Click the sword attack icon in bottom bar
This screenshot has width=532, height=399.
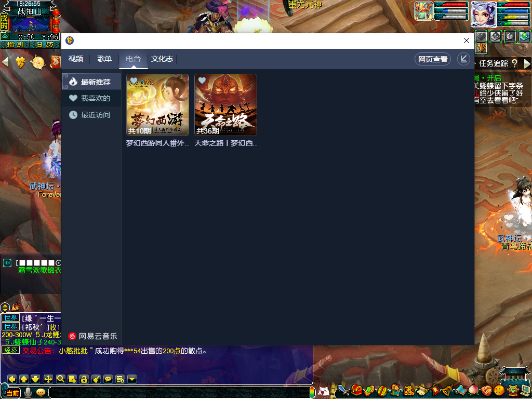coord(342,390)
